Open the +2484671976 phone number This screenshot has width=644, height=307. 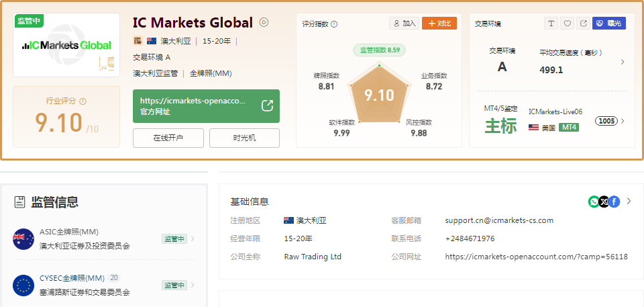point(470,238)
